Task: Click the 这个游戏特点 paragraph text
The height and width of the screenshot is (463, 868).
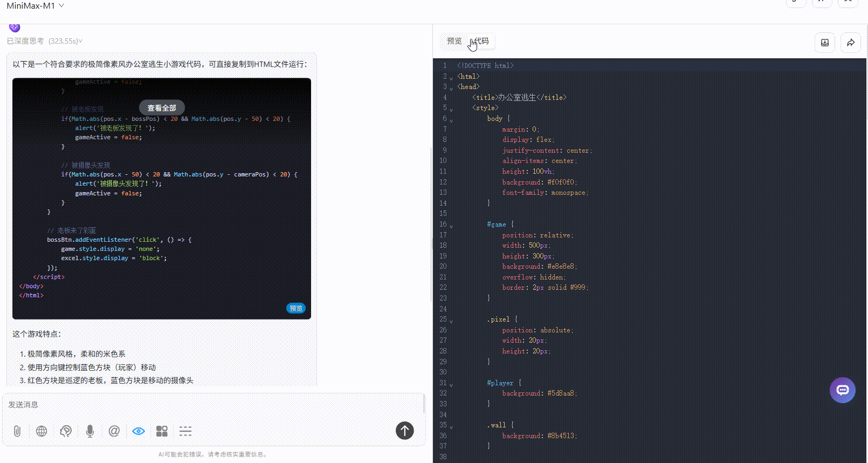Action: (37, 334)
